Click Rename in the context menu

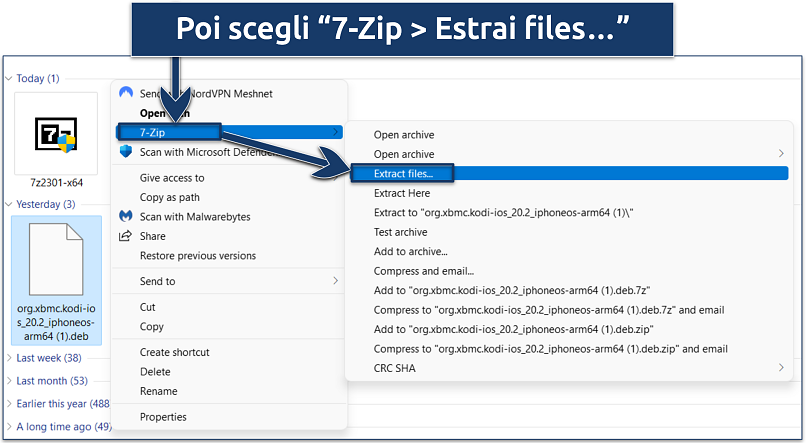[158, 391]
